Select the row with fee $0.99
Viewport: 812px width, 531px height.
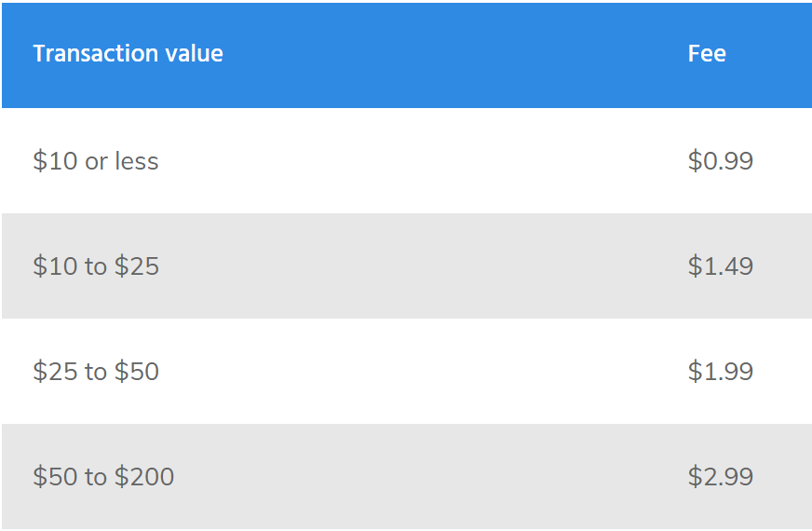coord(407,160)
